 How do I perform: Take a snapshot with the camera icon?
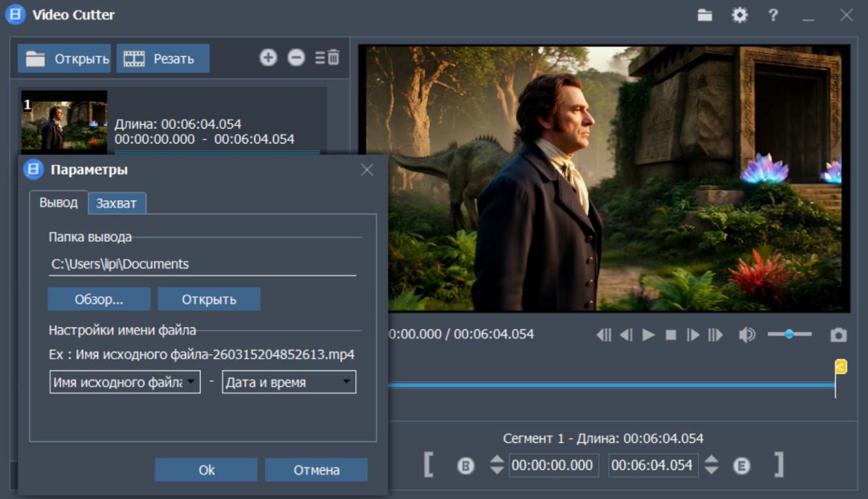838,335
